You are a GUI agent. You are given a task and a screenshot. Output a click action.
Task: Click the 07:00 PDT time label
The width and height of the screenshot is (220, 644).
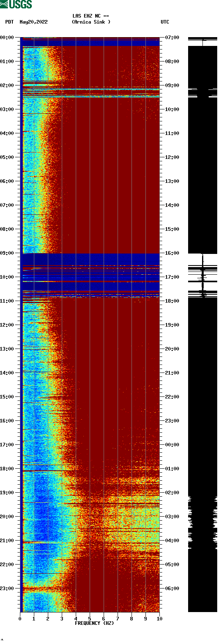(7, 205)
